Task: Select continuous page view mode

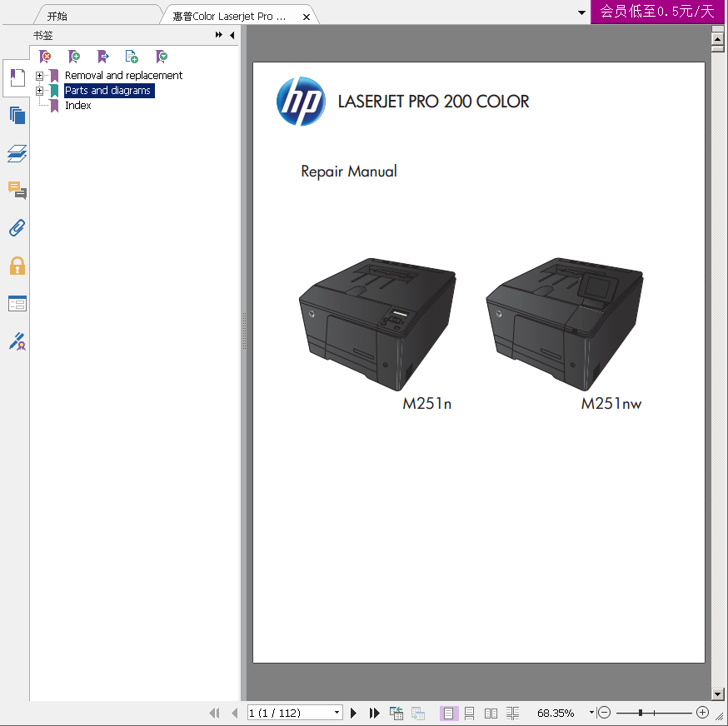Action: pyautogui.click(x=470, y=713)
